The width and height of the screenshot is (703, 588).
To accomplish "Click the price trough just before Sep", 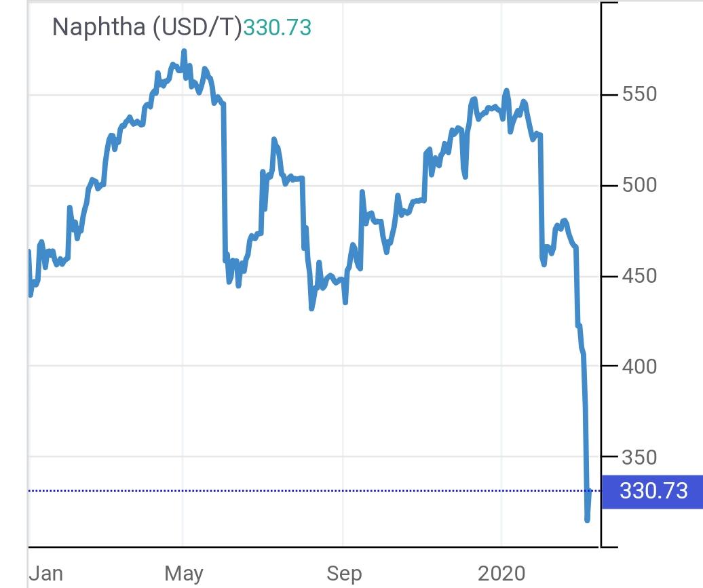I will [311, 309].
